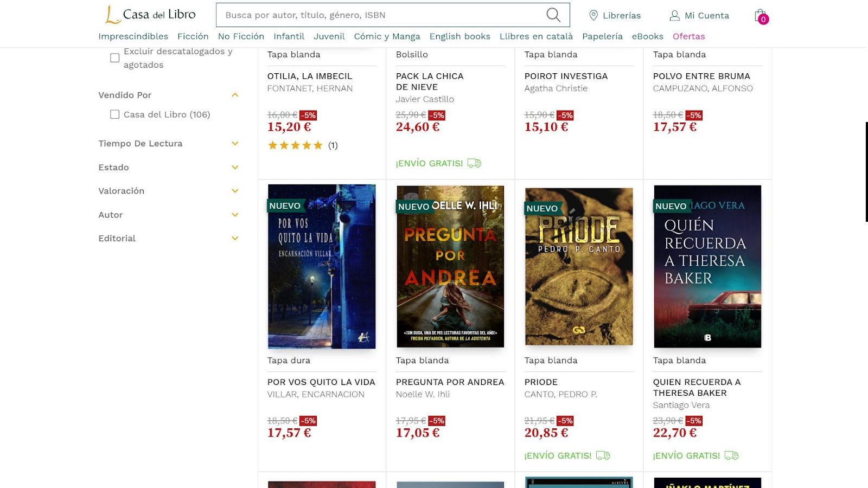868x488 pixels.
Task: Click author Javier Castillo
Action: [425, 99]
